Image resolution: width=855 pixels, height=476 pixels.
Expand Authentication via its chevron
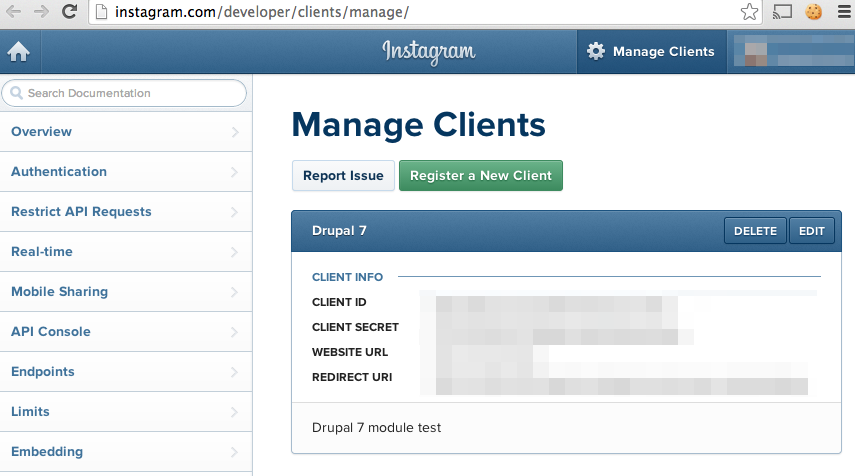point(234,172)
